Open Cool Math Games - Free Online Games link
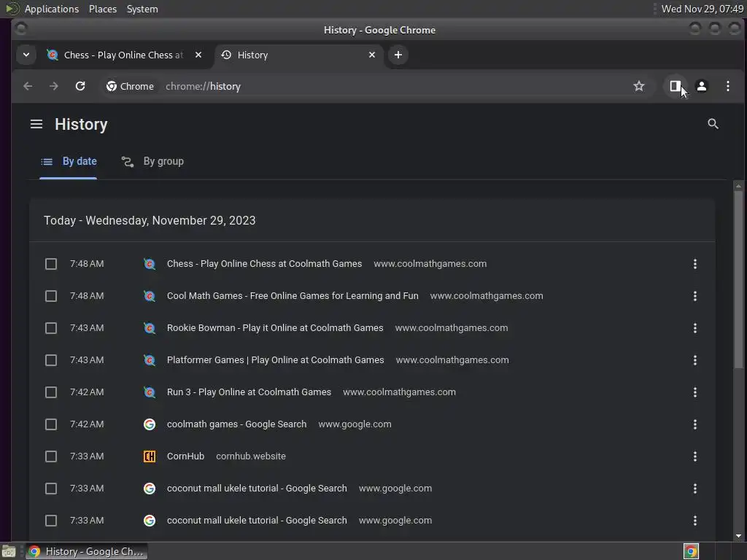Viewport: 747px width, 560px height. (293, 296)
